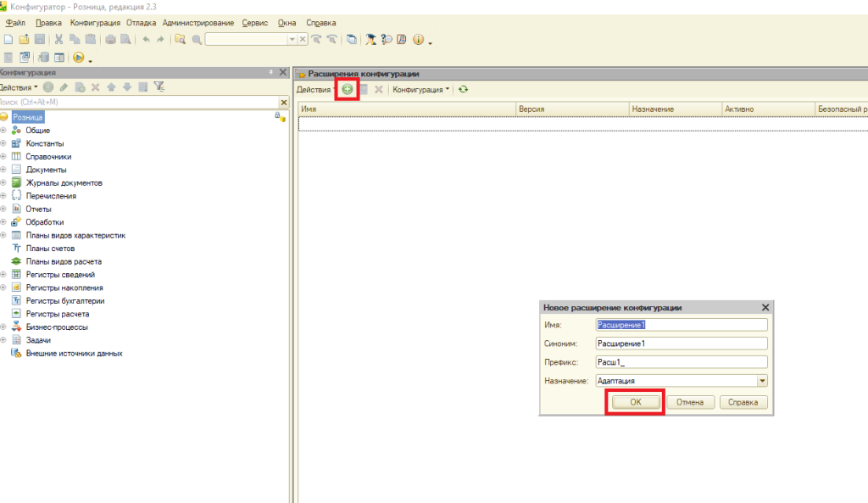Click the open file folder icon

(x=24, y=39)
